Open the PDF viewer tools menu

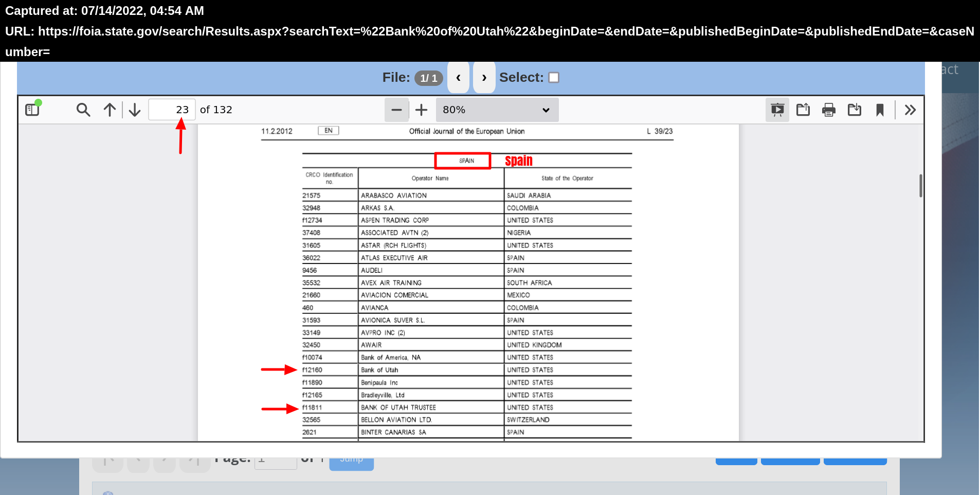pyautogui.click(x=910, y=110)
